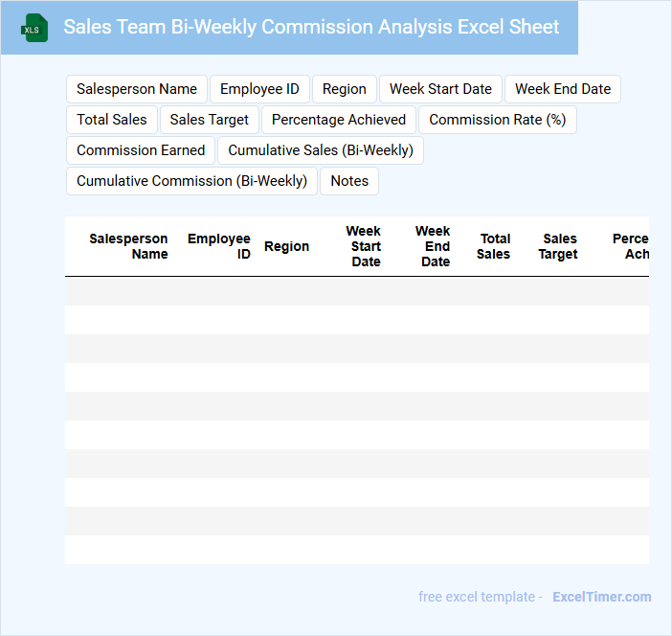672x636 pixels.
Task: Select the Total Sales tag
Action: click(112, 120)
